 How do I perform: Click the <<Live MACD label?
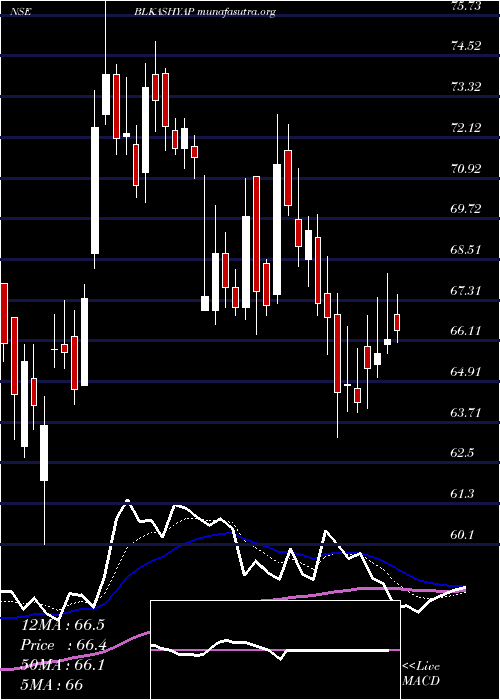click(x=421, y=674)
